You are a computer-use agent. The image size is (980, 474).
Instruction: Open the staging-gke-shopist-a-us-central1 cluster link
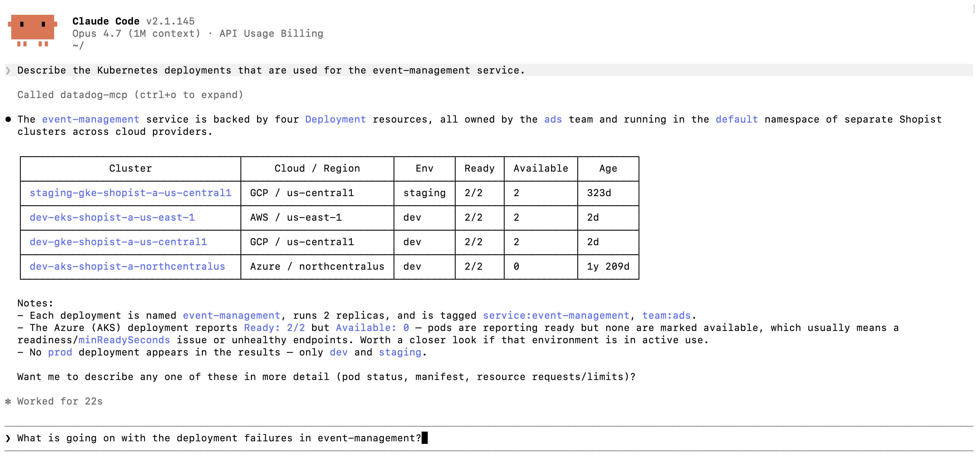coord(130,193)
